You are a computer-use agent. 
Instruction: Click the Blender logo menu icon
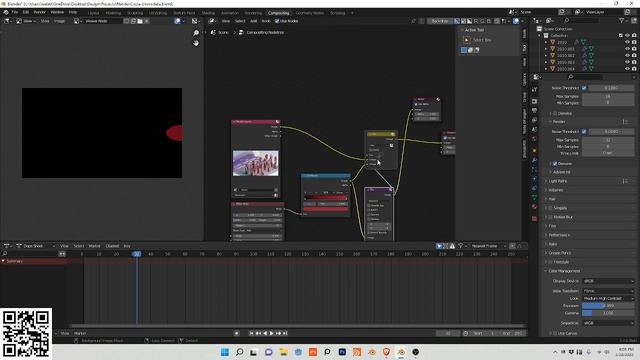click(x=6, y=12)
